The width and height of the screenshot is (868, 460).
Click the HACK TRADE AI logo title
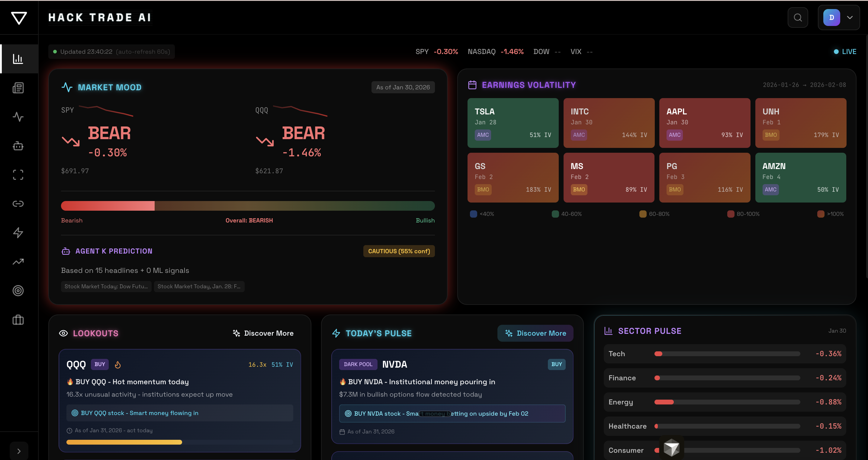click(100, 17)
